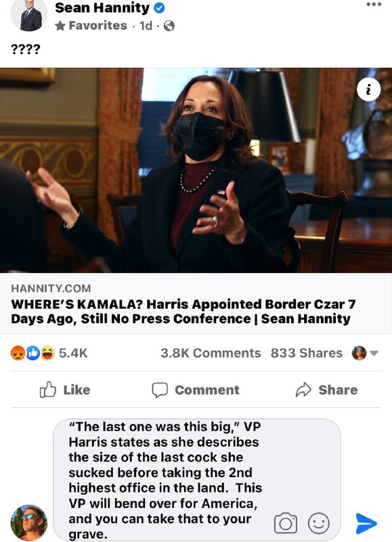Click inside the comment text field

(197, 480)
